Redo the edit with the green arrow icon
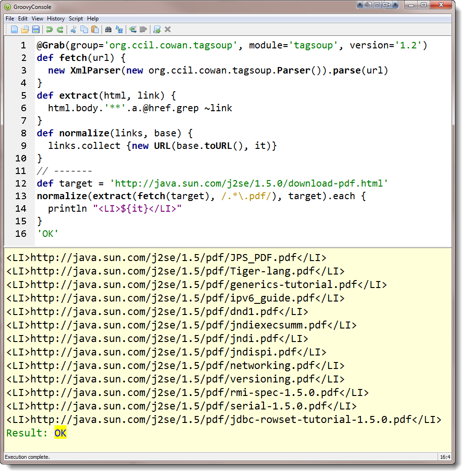This screenshot has height=476, width=467. click(60, 29)
